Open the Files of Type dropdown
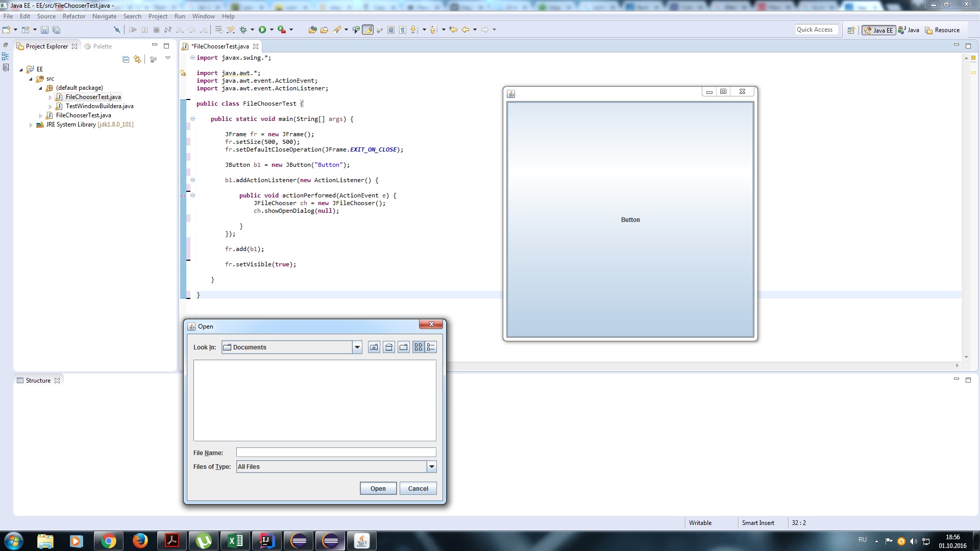The image size is (980, 551). click(432, 467)
